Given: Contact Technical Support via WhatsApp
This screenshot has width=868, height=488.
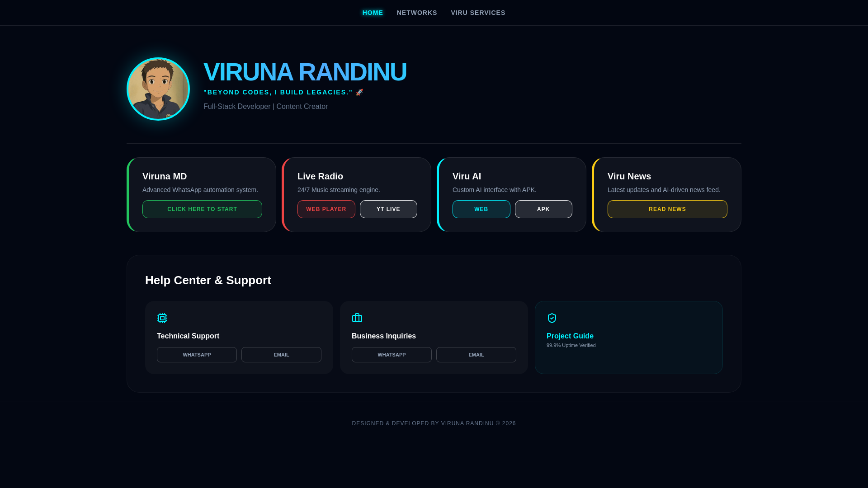Looking at the screenshot, I should 197,355.
